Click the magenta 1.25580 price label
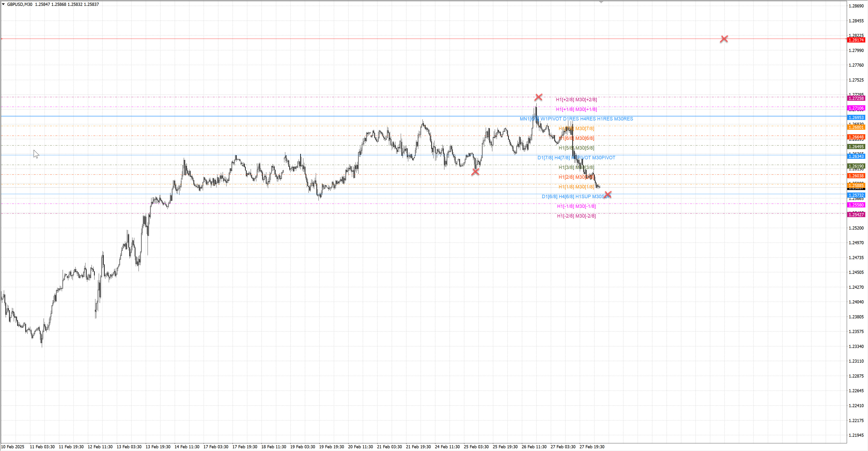Viewport: 868px width, 451px height. point(856,205)
